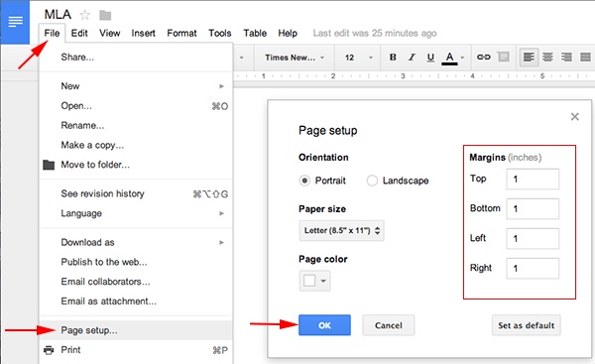
Task: Click the Left margin field
Action: pyautogui.click(x=533, y=238)
